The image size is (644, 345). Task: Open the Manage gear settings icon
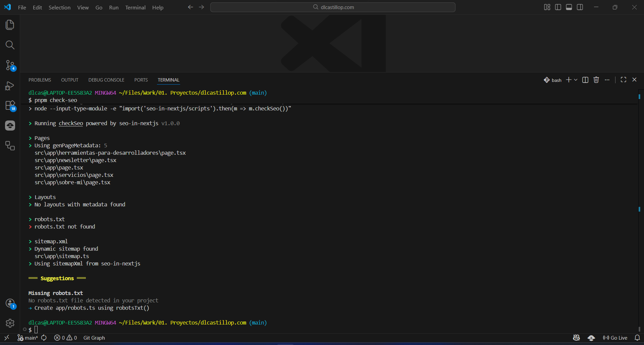(10, 323)
